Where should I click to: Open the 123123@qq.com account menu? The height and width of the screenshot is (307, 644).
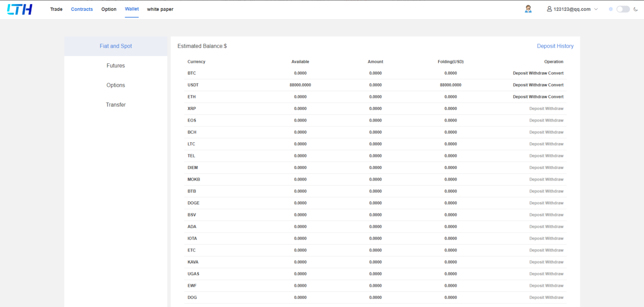[572, 9]
